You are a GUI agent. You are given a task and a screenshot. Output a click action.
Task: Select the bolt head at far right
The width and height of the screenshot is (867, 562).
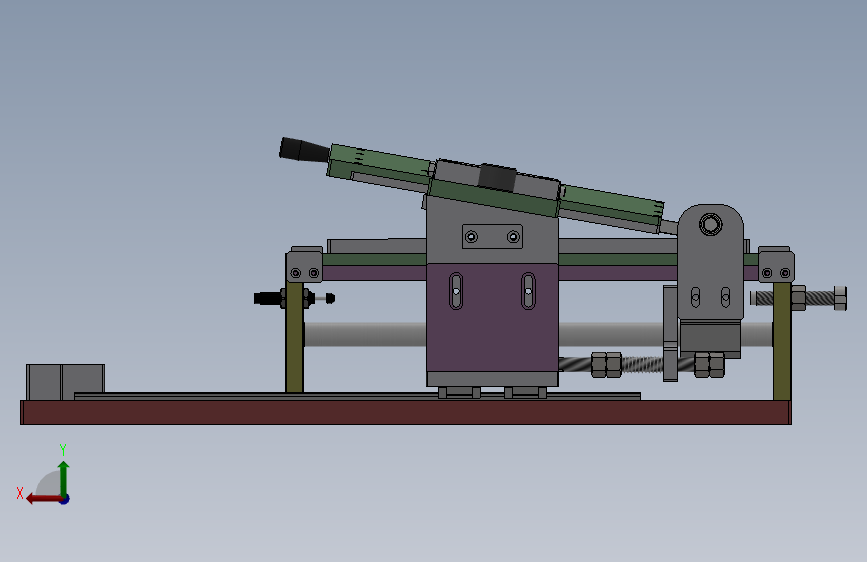[x=840, y=299]
